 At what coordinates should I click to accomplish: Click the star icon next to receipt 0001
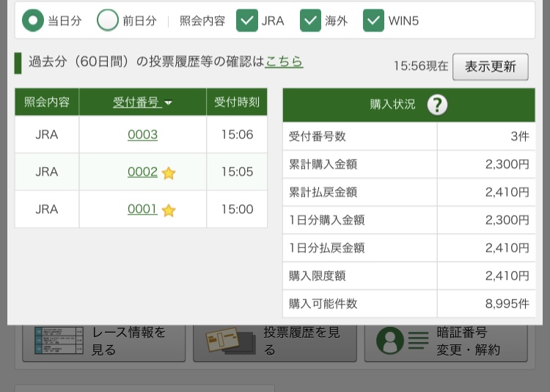pos(169,210)
